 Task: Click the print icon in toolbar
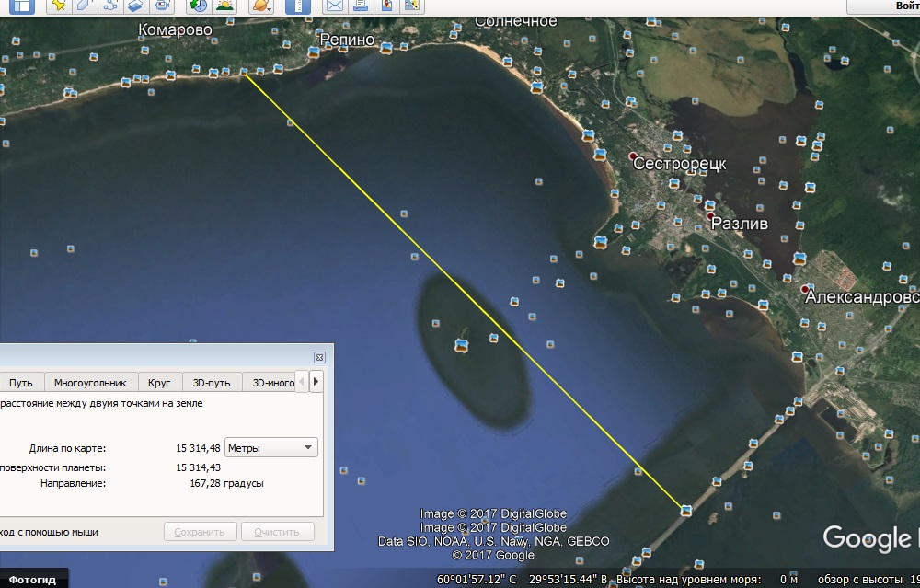coord(361,6)
